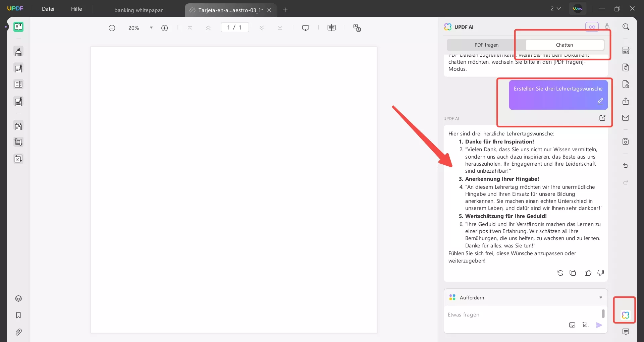
Task: Click the 'Wertschätzung für Ihre Geduld!' heading
Action: point(506,216)
